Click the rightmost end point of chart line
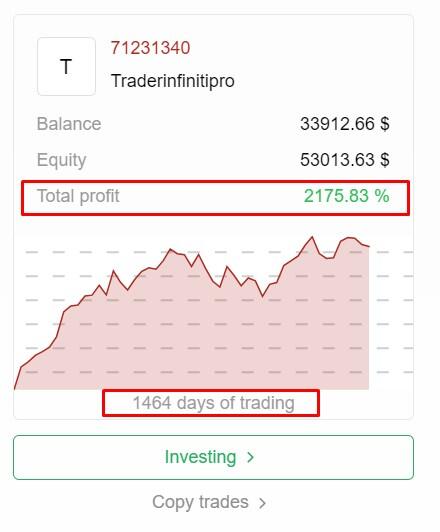The width and height of the screenshot is (440, 532). [x=369, y=246]
